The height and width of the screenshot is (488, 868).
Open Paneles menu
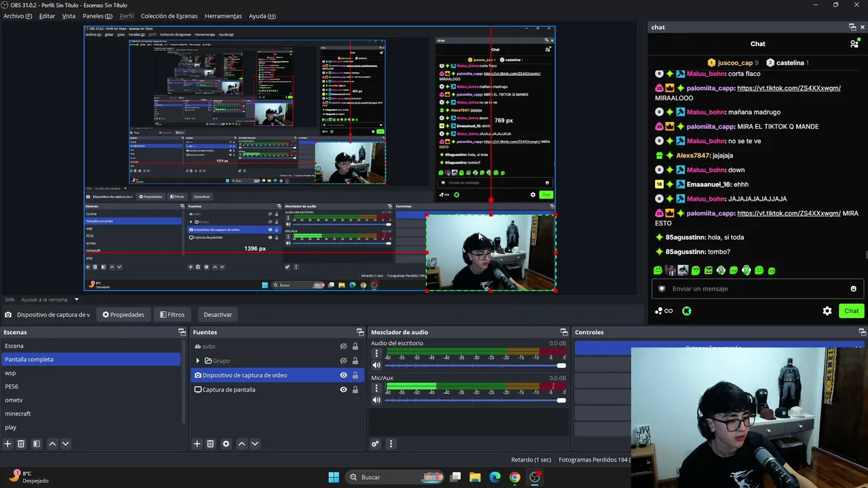click(x=98, y=16)
